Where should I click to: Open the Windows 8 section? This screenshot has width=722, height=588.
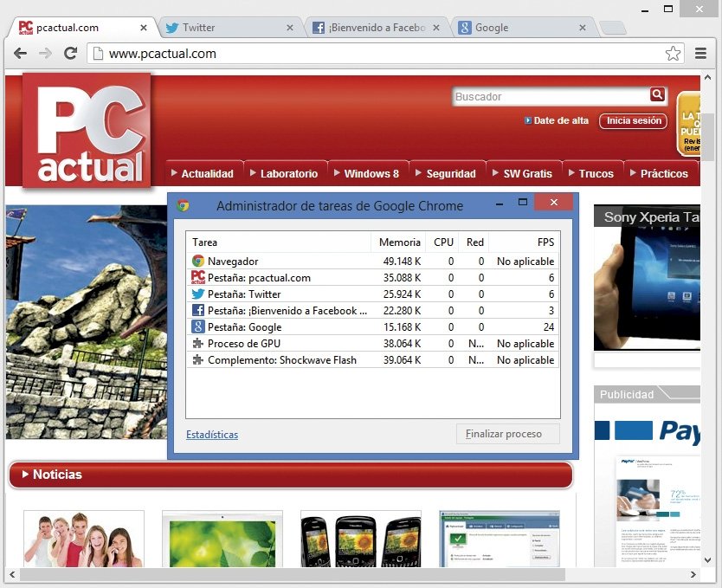coord(367,173)
